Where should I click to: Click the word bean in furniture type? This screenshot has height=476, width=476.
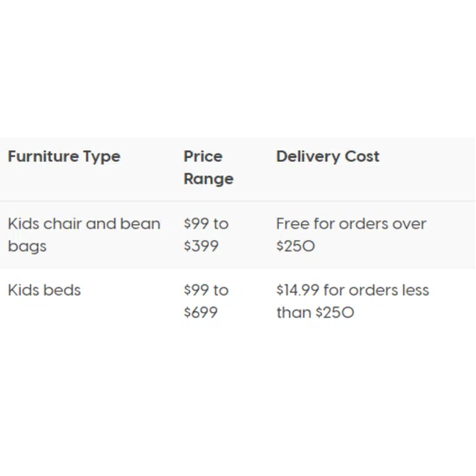(140, 224)
